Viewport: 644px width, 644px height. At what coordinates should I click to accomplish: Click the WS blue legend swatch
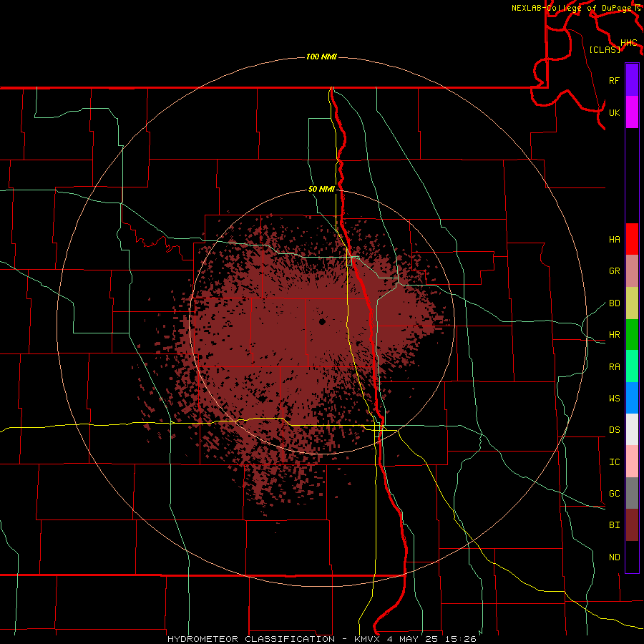(x=632, y=398)
